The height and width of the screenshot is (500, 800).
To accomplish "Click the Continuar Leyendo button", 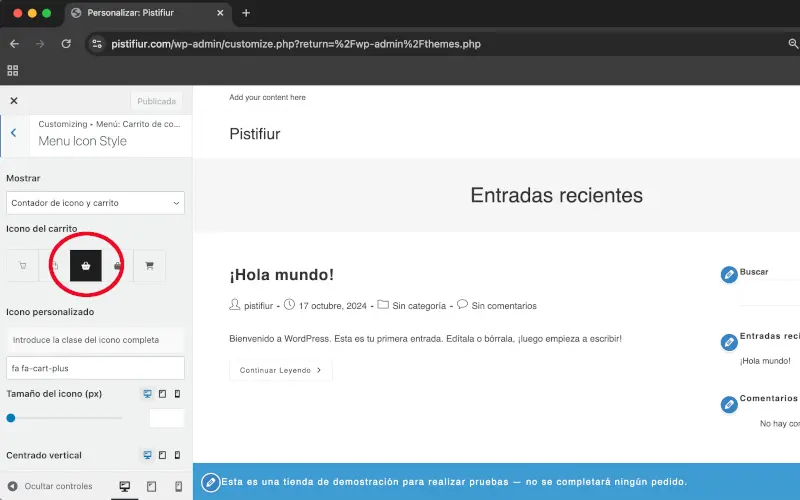I will point(281,370).
